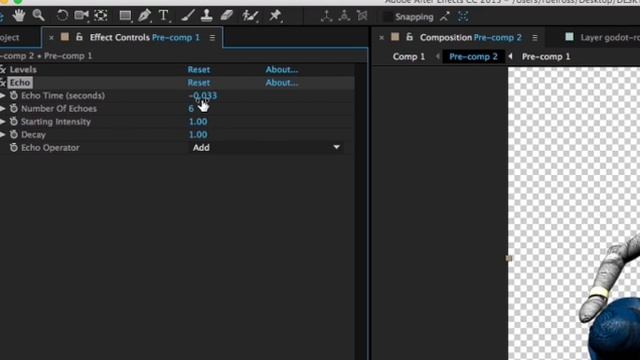Image resolution: width=640 pixels, height=360 pixels.
Task: Select Composition Pre-comp 2 tab
Action: (470, 38)
